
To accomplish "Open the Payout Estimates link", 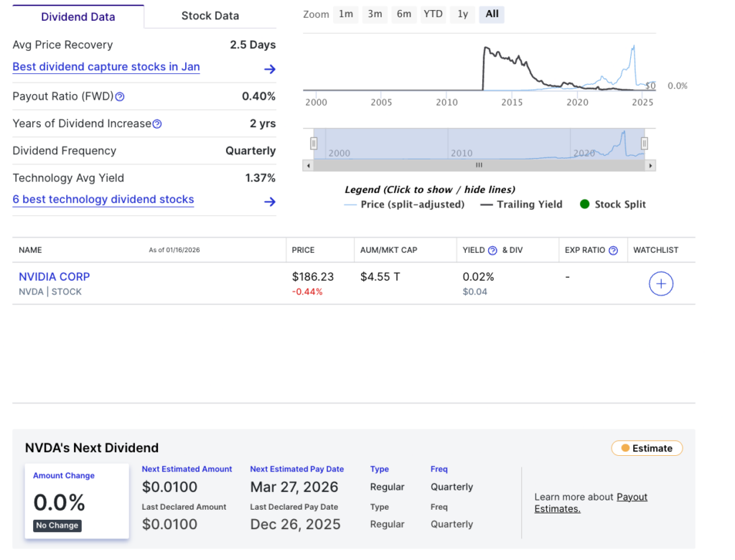I will point(631,497).
